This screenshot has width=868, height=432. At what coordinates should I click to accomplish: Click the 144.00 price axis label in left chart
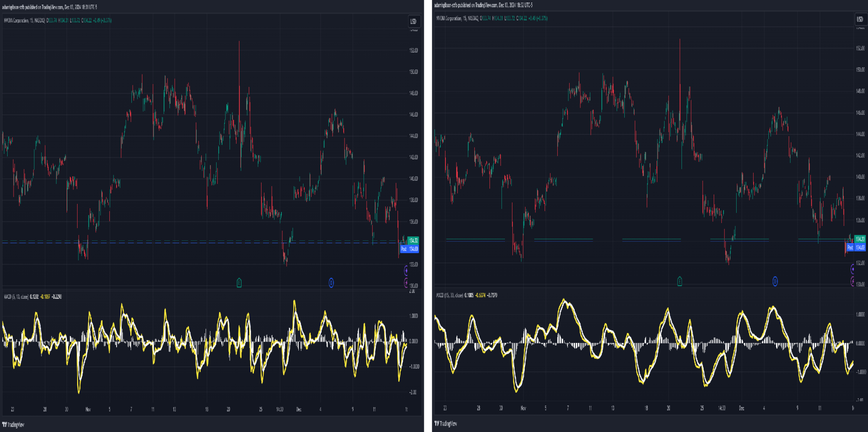[x=413, y=136]
